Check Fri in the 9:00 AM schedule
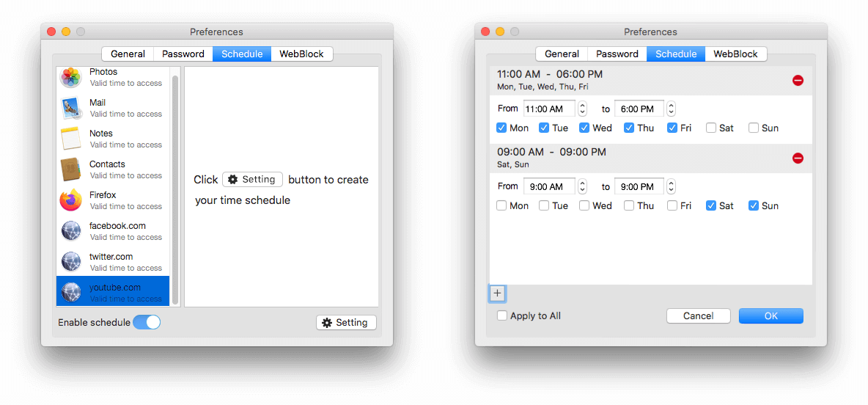 (672, 205)
